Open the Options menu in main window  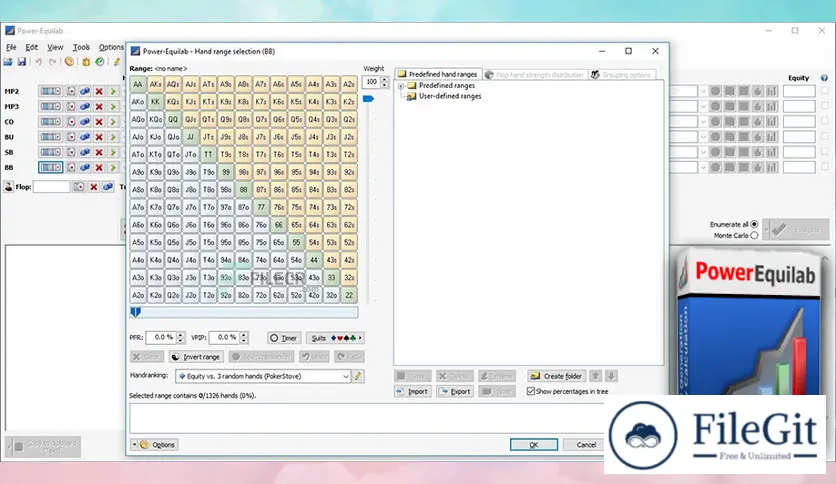pyautogui.click(x=111, y=47)
